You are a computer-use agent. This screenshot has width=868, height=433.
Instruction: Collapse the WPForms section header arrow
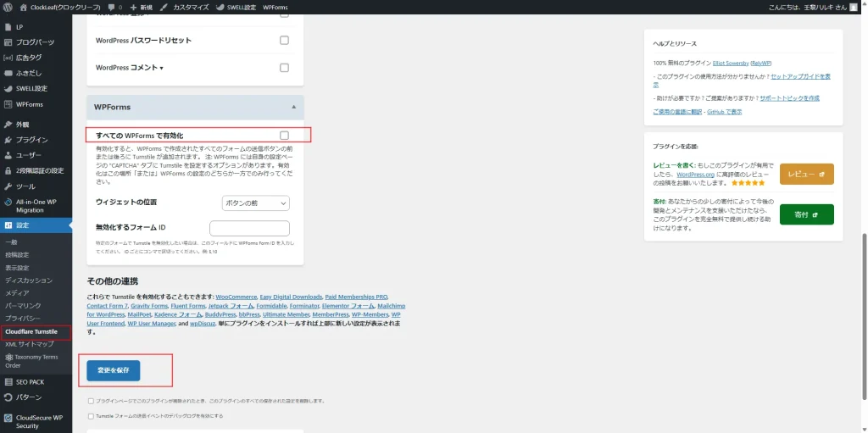point(293,108)
